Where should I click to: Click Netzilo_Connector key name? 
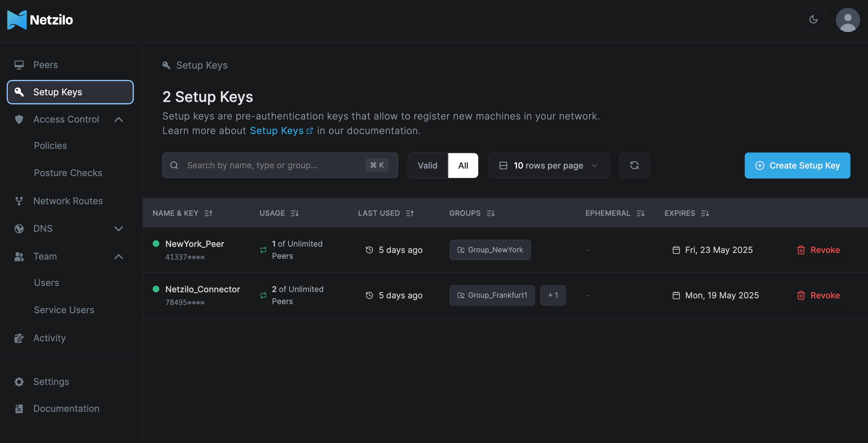click(203, 289)
